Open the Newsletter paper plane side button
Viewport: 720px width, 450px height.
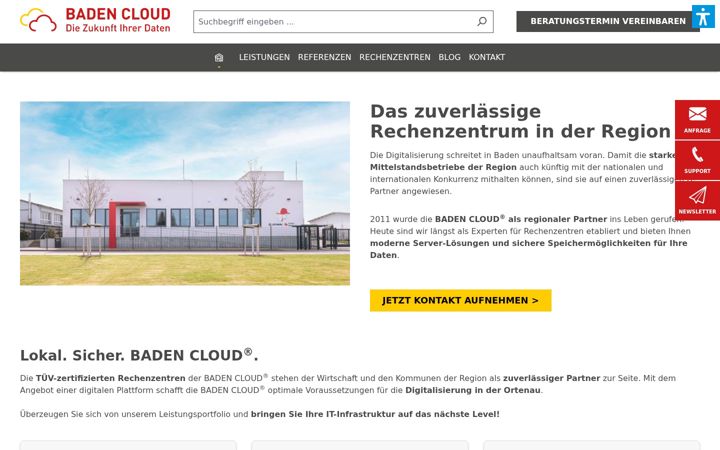(x=697, y=201)
